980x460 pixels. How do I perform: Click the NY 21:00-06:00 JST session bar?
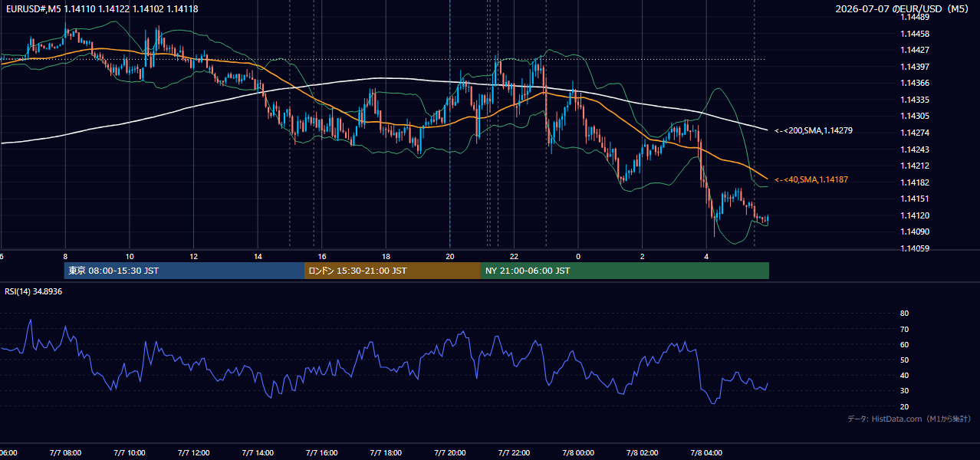tap(625, 271)
